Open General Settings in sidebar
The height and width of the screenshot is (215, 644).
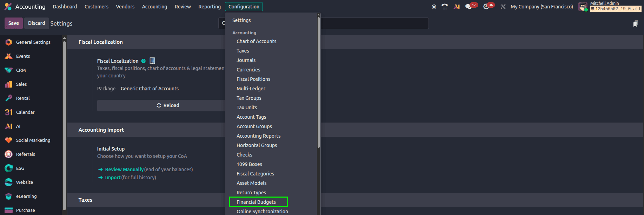pos(31,42)
